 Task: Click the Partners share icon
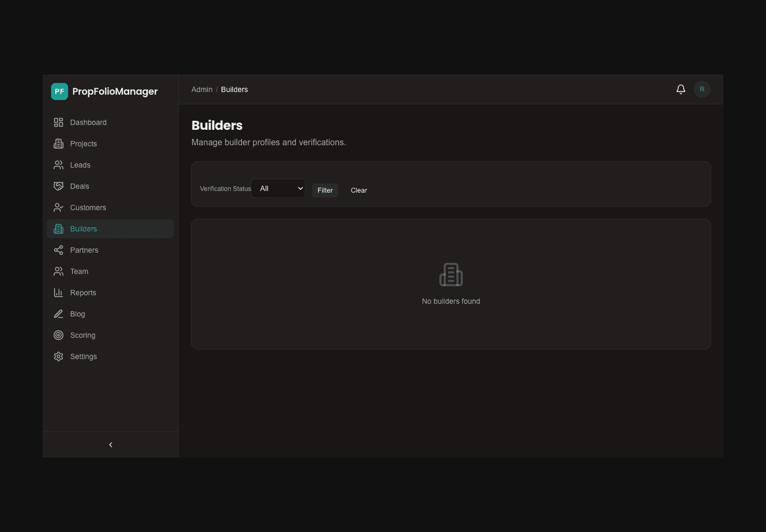coord(59,250)
